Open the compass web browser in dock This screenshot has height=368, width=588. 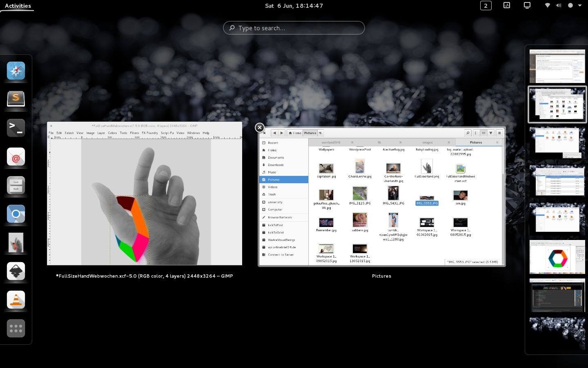16,71
